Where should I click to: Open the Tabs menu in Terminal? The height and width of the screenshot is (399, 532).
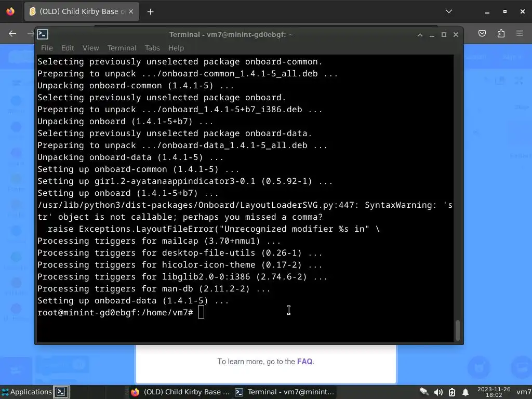(x=152, y=48)
